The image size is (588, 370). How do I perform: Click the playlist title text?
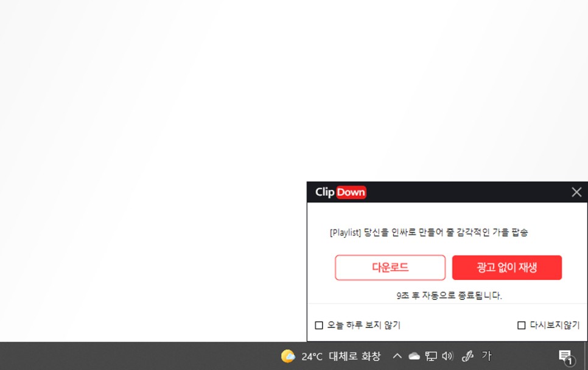[429, 232]
